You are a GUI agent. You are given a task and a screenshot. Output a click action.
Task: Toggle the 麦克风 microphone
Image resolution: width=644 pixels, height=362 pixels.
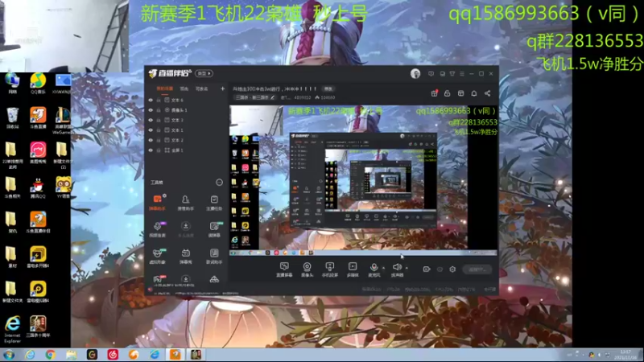click(374, 269)
